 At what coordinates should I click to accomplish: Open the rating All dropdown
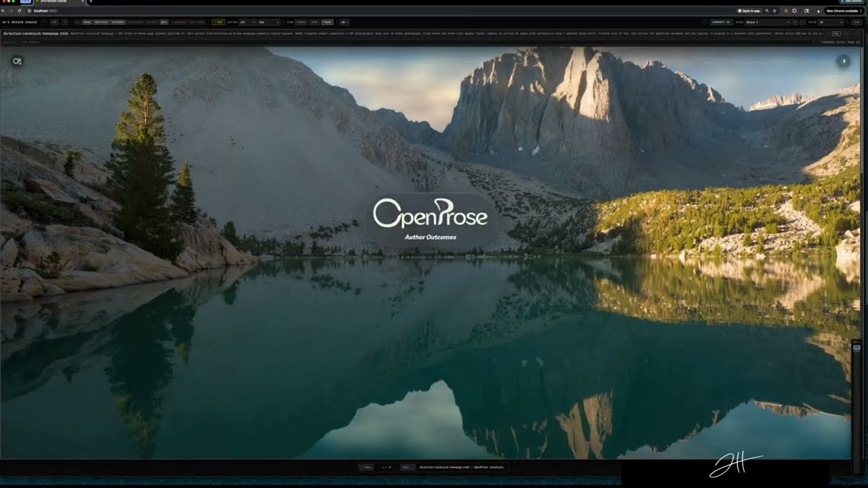click(247, 22)
